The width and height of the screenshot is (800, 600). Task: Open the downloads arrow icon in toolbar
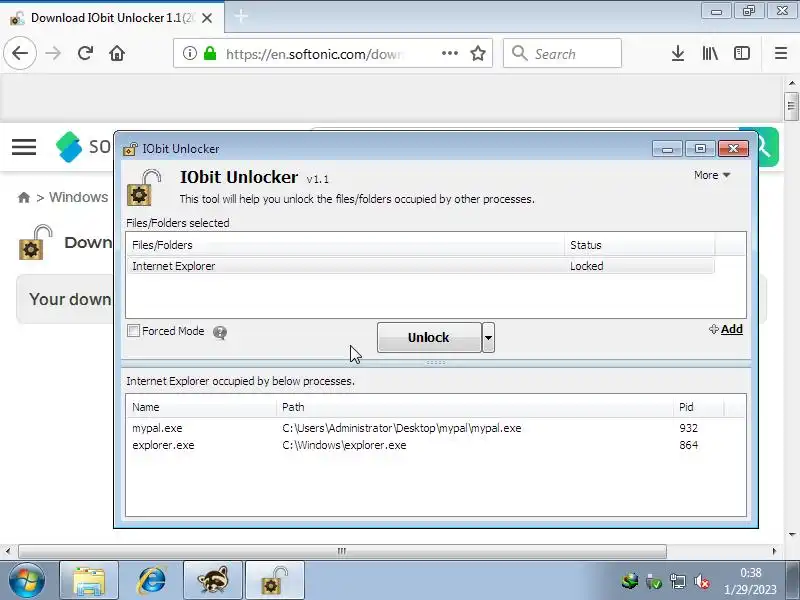(678, 53)
